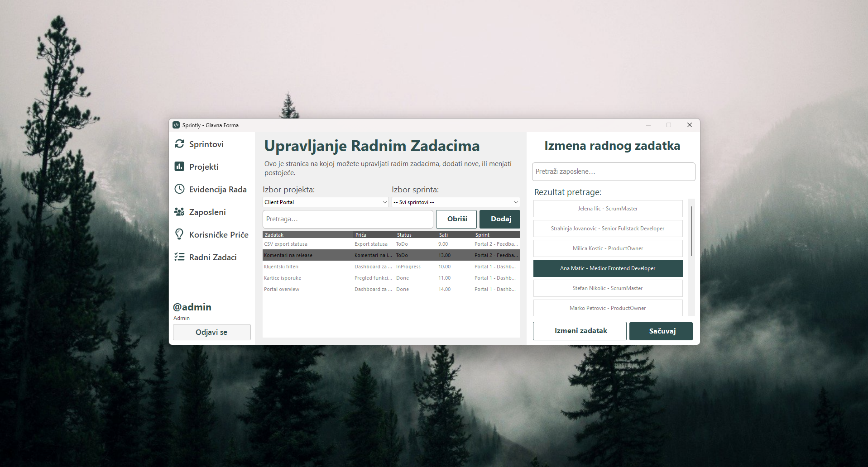Close the Sprintly window
The width and height of the screenshot is (868, 467).
(689, 125)
